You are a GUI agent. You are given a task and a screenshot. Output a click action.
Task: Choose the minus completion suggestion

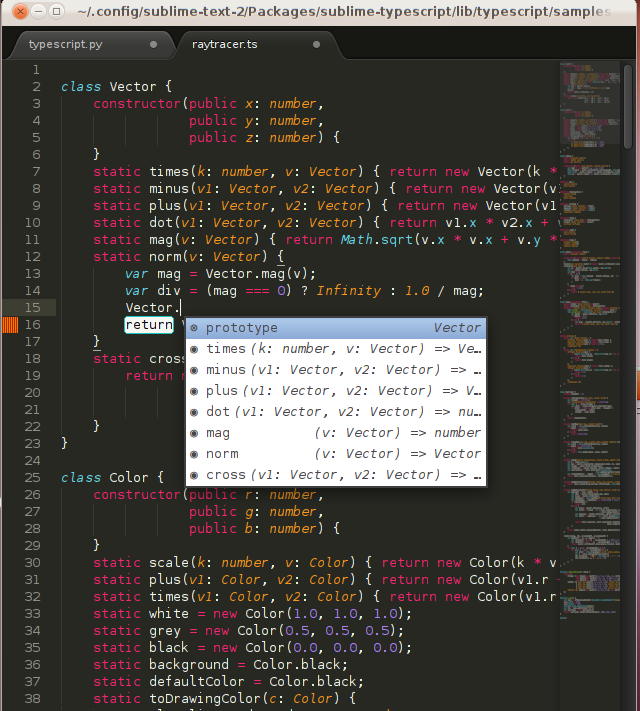[x=336, y=370]
